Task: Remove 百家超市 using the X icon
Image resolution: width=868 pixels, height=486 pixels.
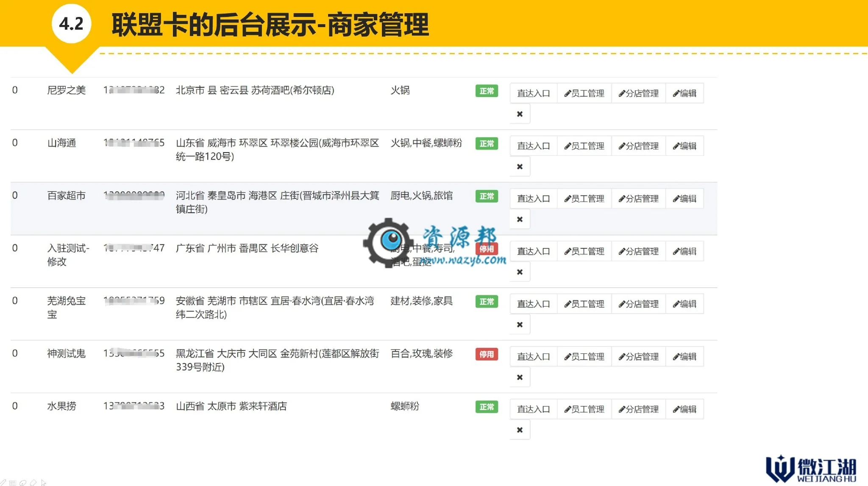Action: 520,219
